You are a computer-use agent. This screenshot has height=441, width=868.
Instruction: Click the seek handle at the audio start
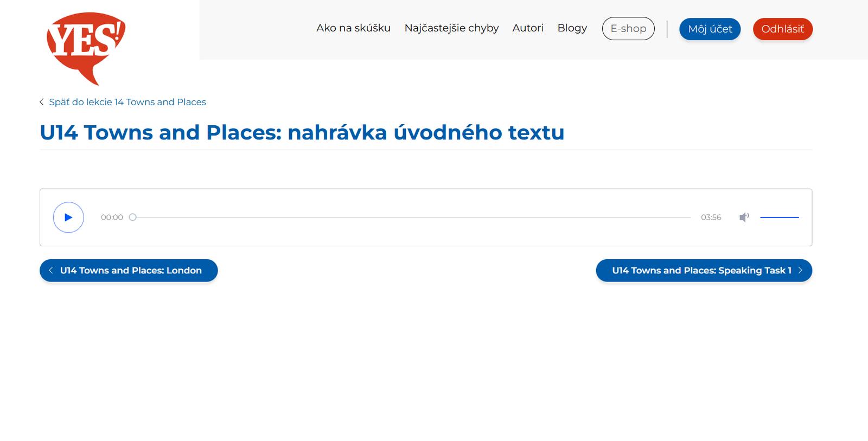132,218
